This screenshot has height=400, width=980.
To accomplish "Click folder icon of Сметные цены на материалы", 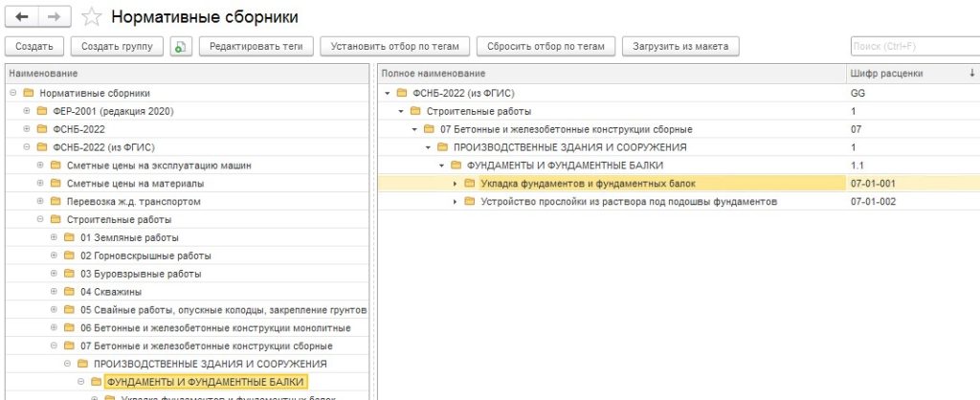I will point(56,183).
